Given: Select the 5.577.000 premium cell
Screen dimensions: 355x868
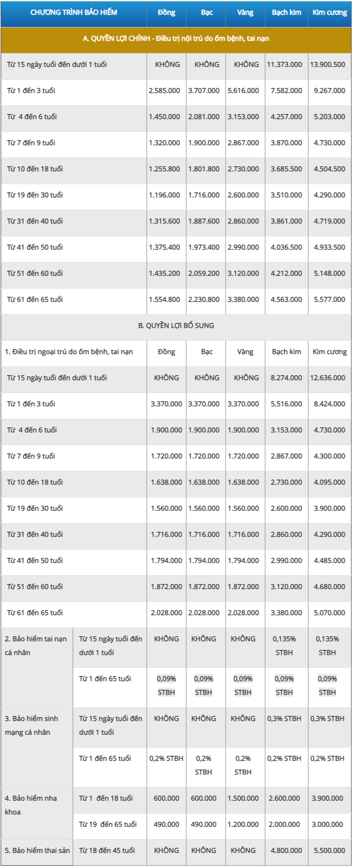Looking at the screenshot, I should tap(329, 300).
